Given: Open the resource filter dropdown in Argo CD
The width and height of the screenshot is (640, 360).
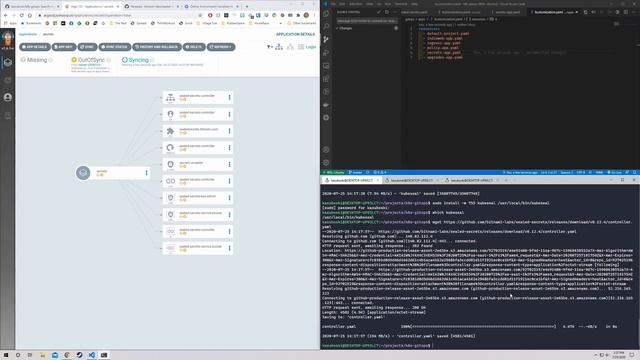Looking at the screenshot, I should 270,47.
